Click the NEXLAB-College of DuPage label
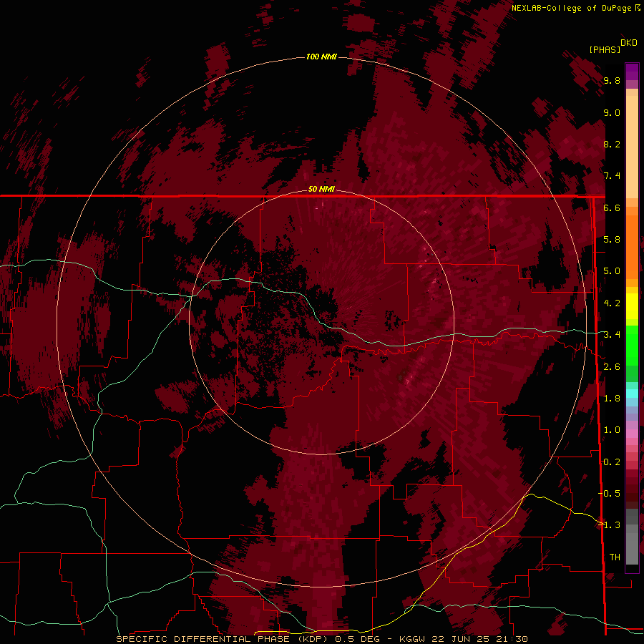 coord(572,8)
